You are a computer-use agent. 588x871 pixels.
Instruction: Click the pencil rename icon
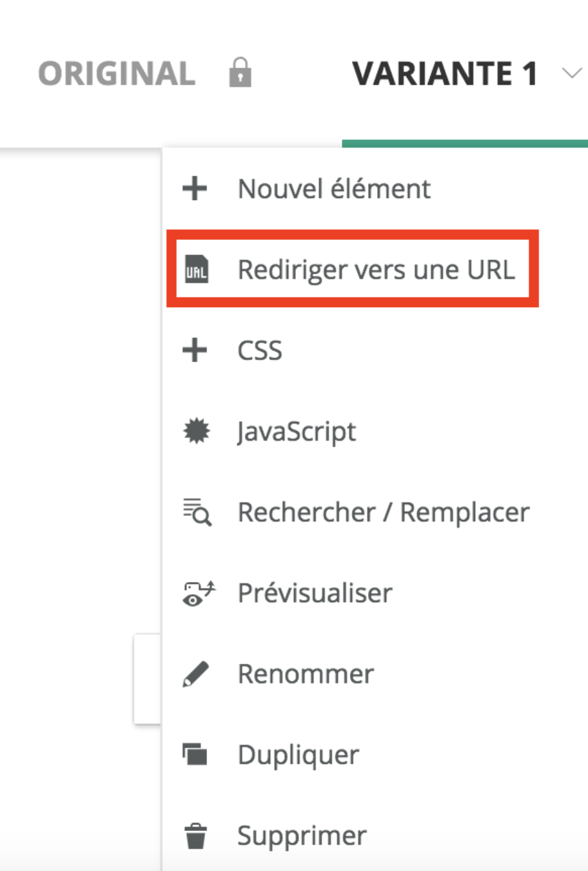195,674
